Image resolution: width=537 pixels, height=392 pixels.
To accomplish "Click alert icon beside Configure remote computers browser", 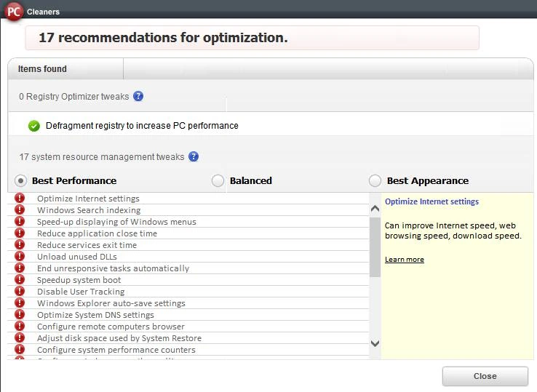I will point(20,326).
